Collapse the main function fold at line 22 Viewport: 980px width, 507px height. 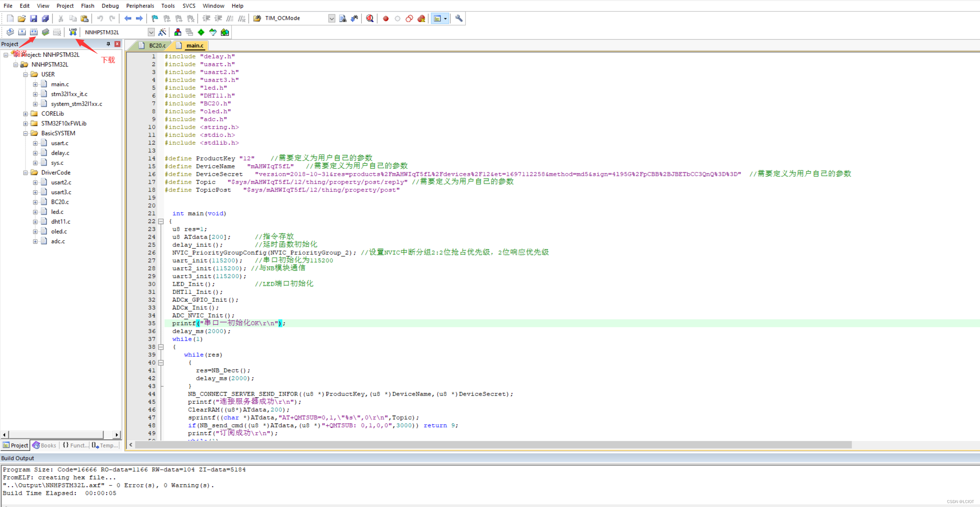point(161,221)
